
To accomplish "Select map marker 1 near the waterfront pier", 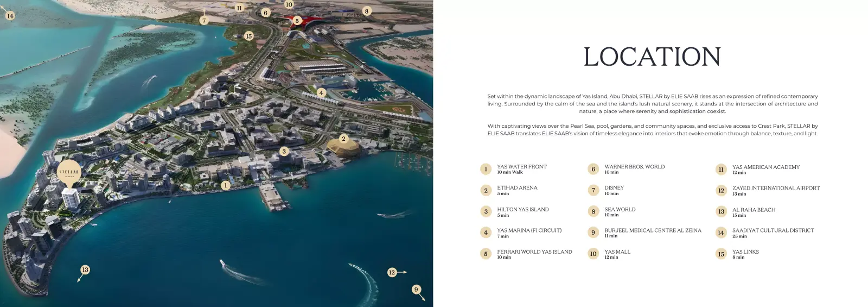I will click(226, 185).
